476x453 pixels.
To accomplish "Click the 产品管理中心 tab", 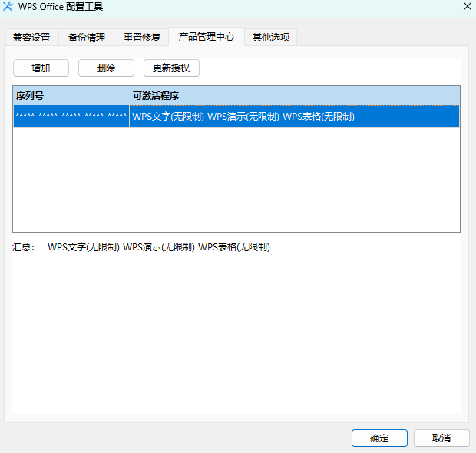I will pyautogui.click(x=207, y=37).
